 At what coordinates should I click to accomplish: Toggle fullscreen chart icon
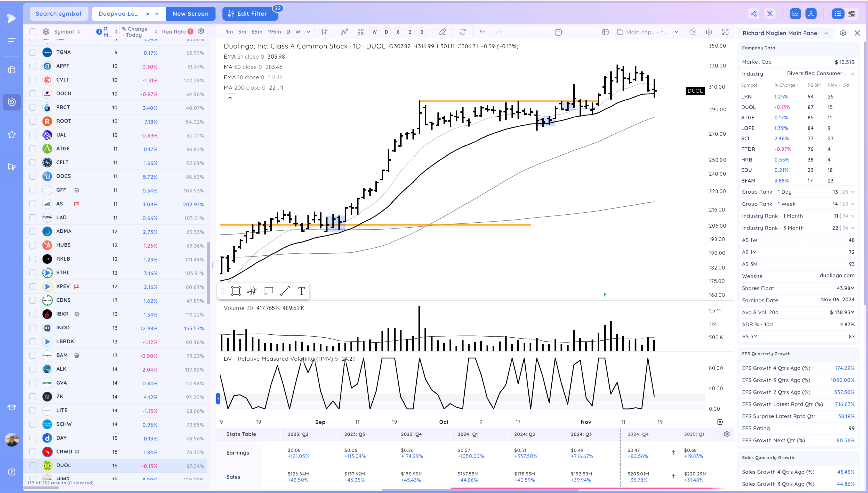click(725, 32)
